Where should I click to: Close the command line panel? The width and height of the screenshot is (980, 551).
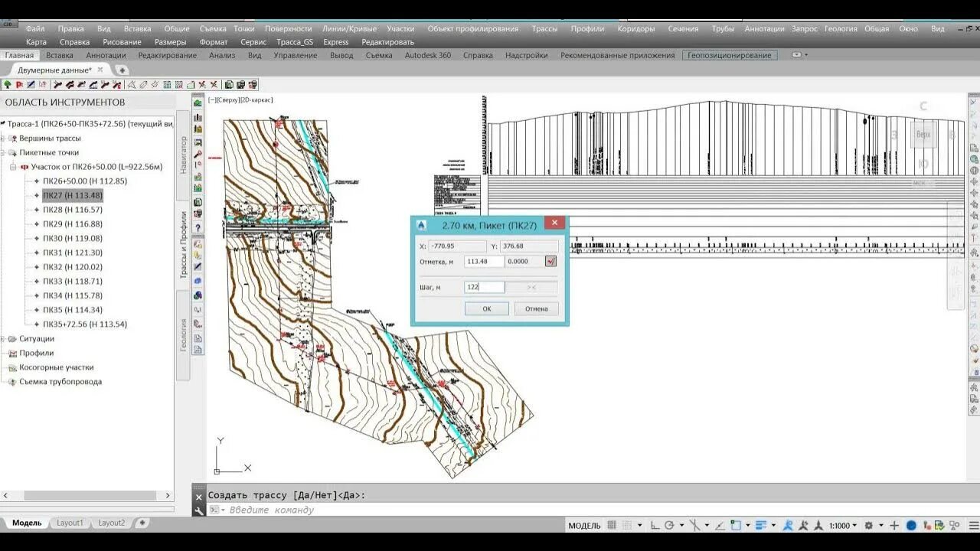pyautogui.click(x=199, y=496)
